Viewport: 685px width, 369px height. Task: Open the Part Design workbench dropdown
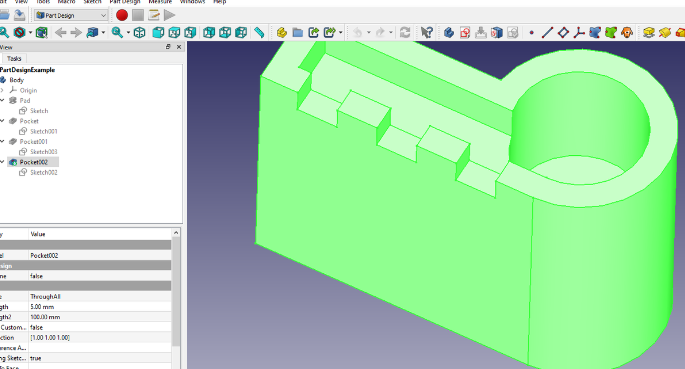tap(71, 15)
